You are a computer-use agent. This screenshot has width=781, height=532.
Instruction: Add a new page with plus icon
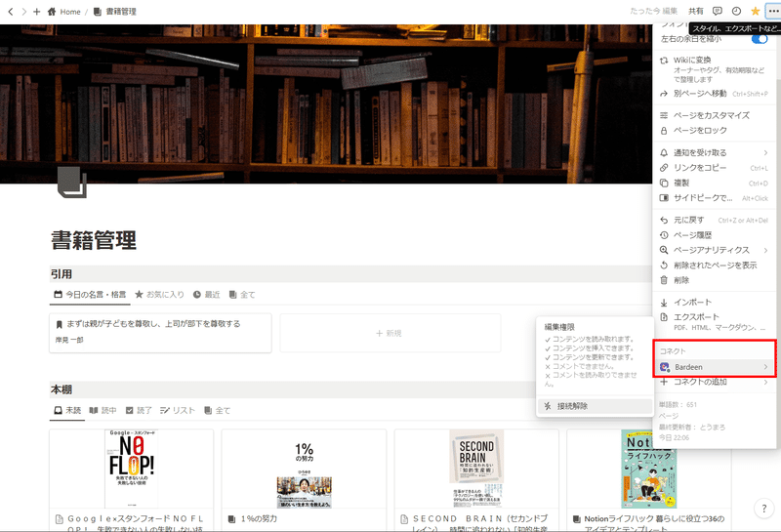(x=36, y=11)
